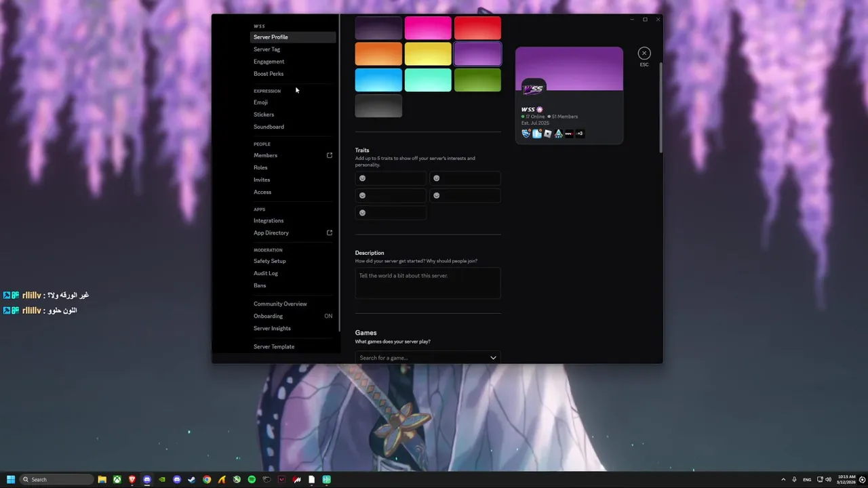
Task: Open the Invites page
Action: (293, 180)
